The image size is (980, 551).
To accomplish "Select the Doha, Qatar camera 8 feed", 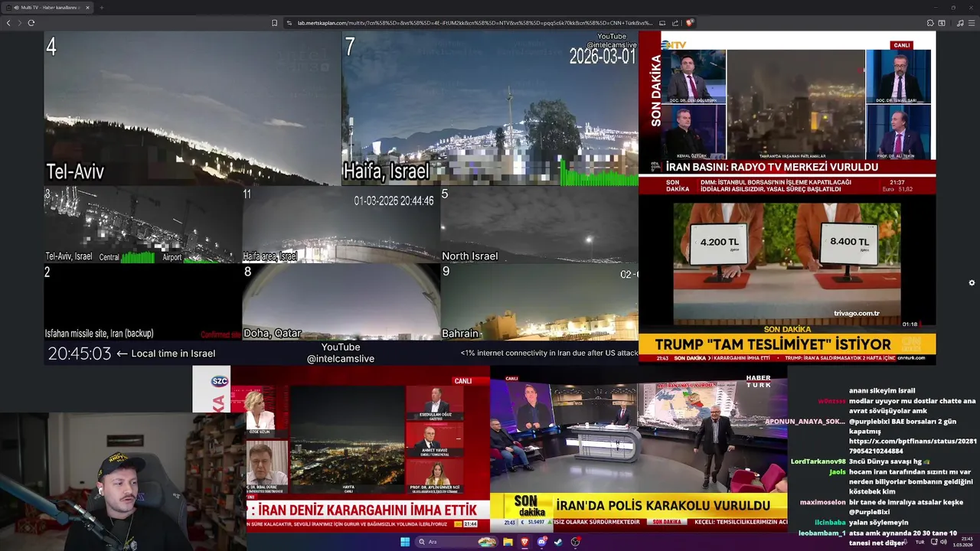I will point(341,302).
